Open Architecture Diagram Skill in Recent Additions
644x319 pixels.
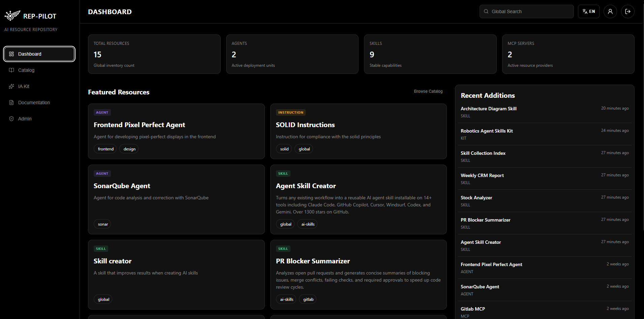point(545,112)
